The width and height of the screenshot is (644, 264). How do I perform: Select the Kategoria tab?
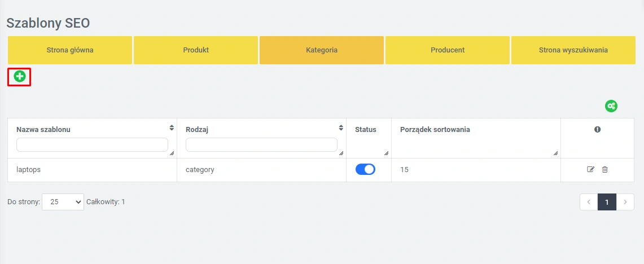pos(322,50)
